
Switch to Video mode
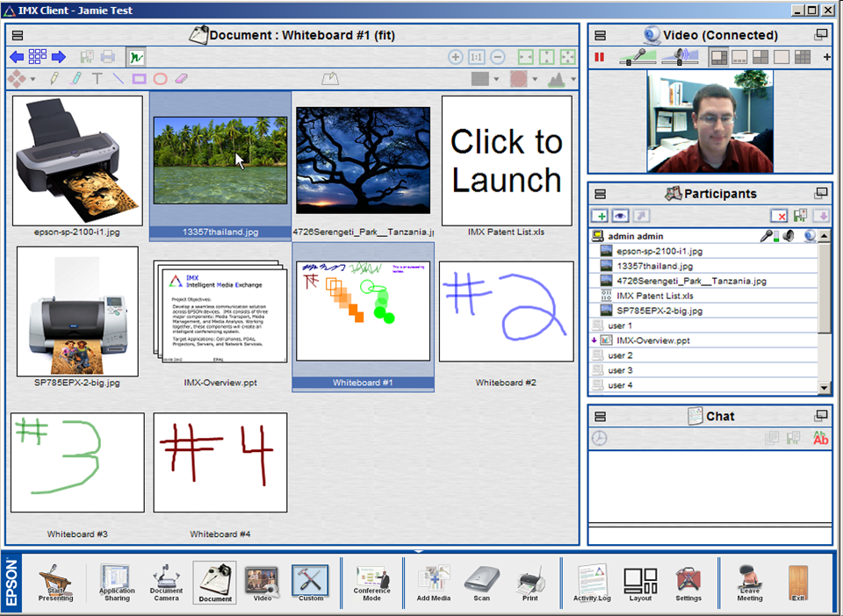tap(263, 582)
